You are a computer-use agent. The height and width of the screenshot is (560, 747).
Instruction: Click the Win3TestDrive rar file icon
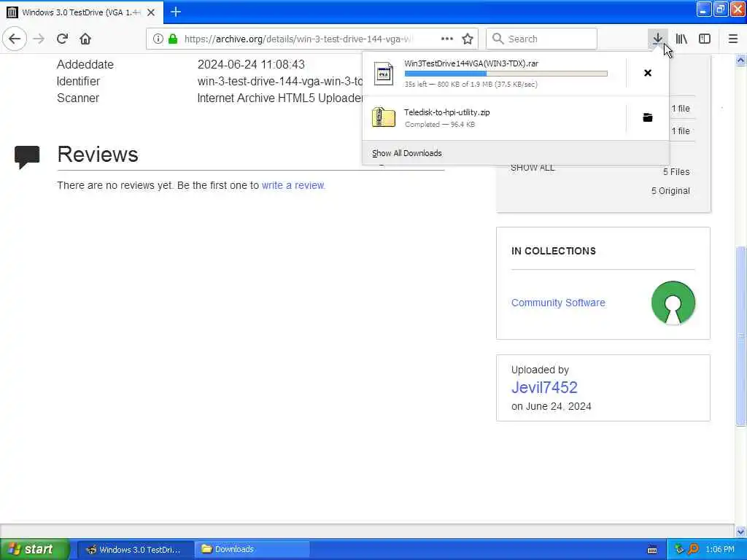(x=384, y=74)
